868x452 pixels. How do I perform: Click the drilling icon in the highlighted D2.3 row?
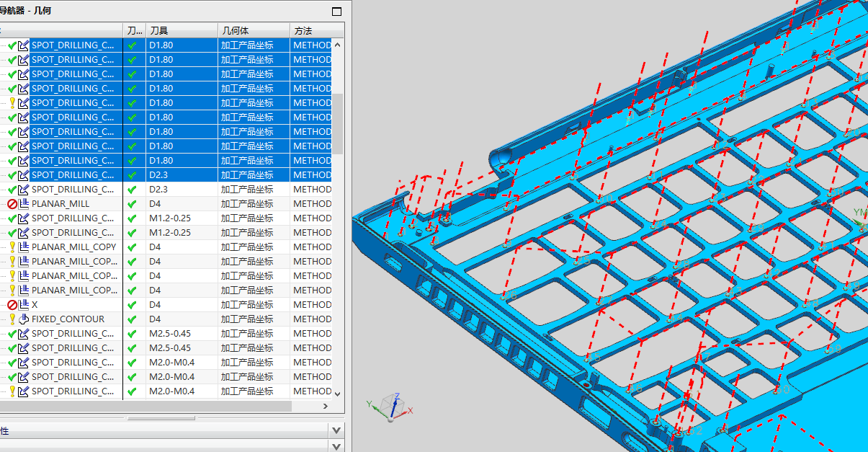tap(24, 175)
